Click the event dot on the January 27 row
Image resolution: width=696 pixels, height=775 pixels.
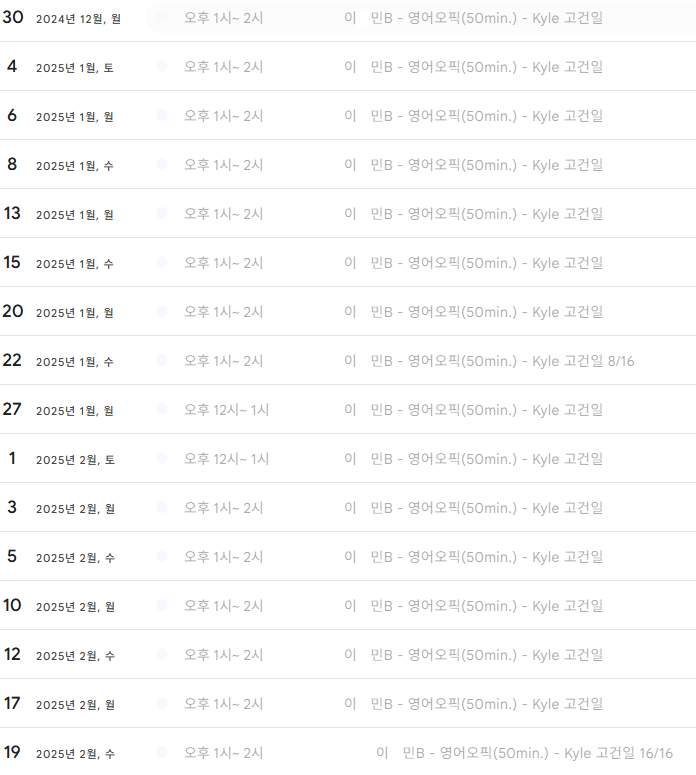[162, 410]
